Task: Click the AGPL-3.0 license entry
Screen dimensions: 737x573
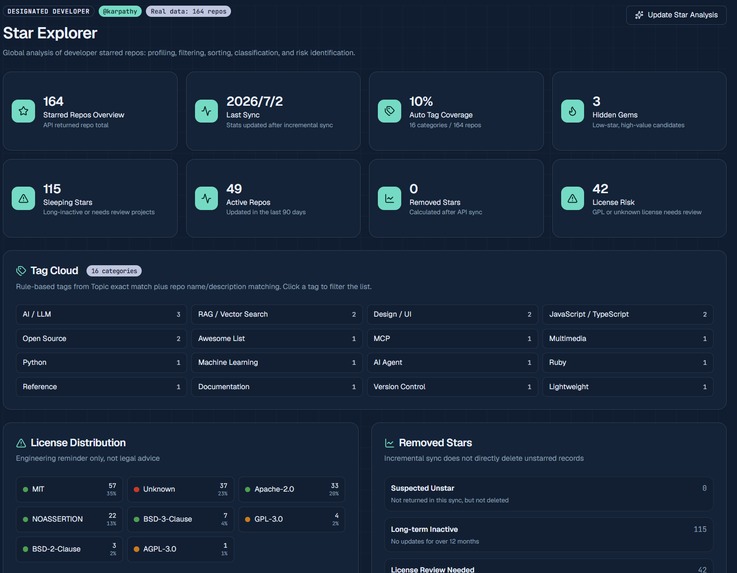Action: click(x=180, y=549)
